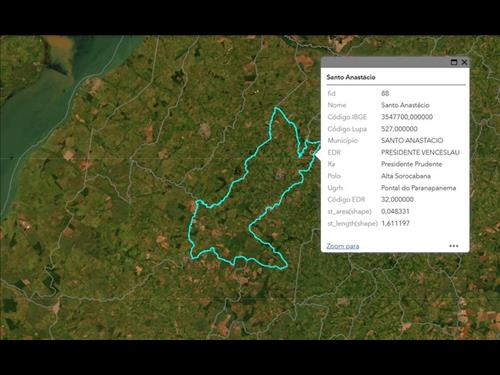Click the Nome value 'Santo Anastácio'
Image resolution: width=500 pixels, height=375 pixels.
point(405,105)
